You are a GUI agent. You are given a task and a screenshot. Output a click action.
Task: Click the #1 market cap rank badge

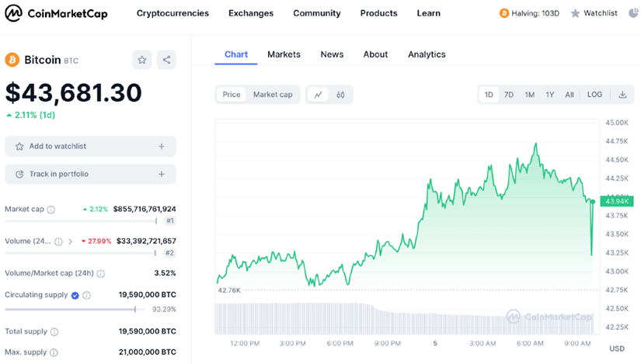170,221
